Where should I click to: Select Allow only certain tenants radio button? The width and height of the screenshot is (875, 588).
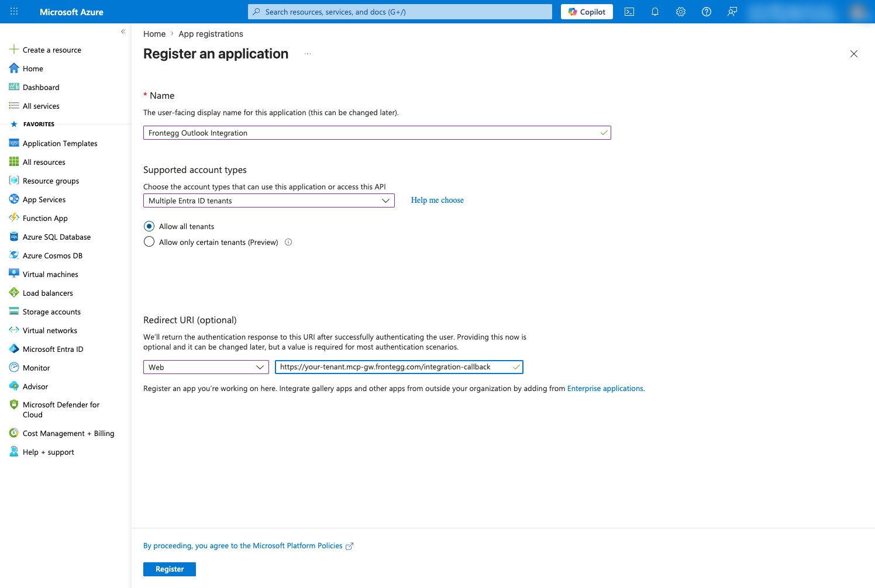point(149,242)
